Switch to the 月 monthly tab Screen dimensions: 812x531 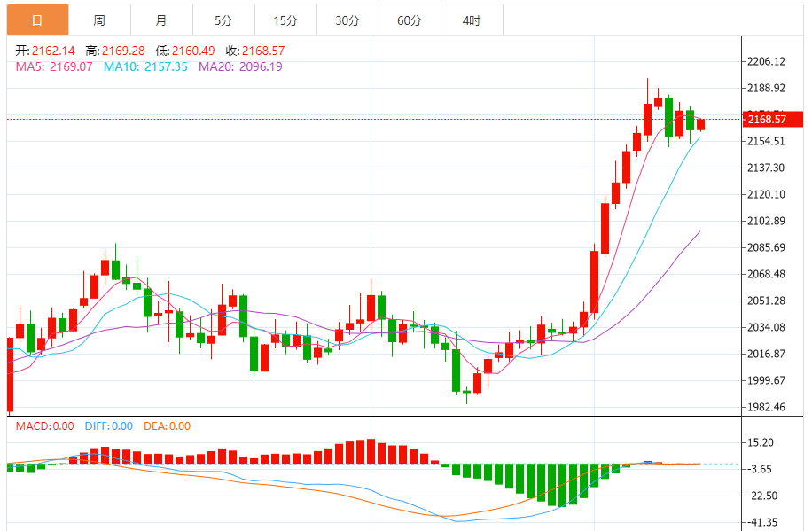tap(161, 20)
